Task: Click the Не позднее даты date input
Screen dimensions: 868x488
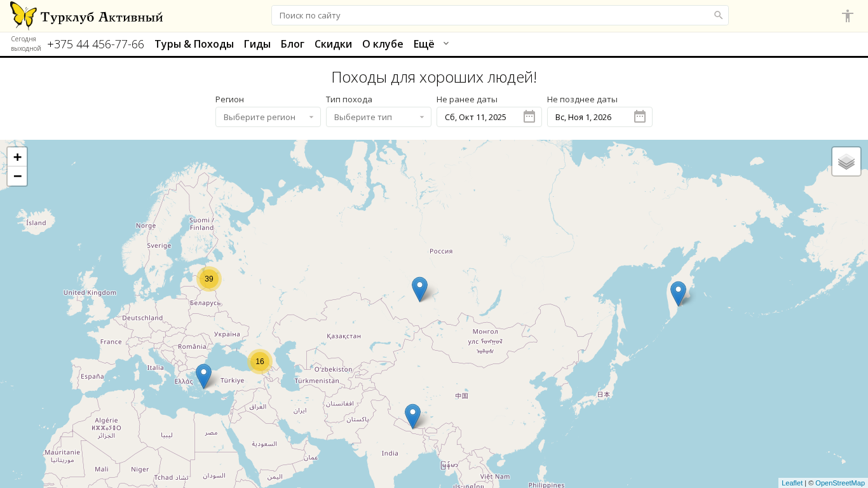Action: coord(600,117)
